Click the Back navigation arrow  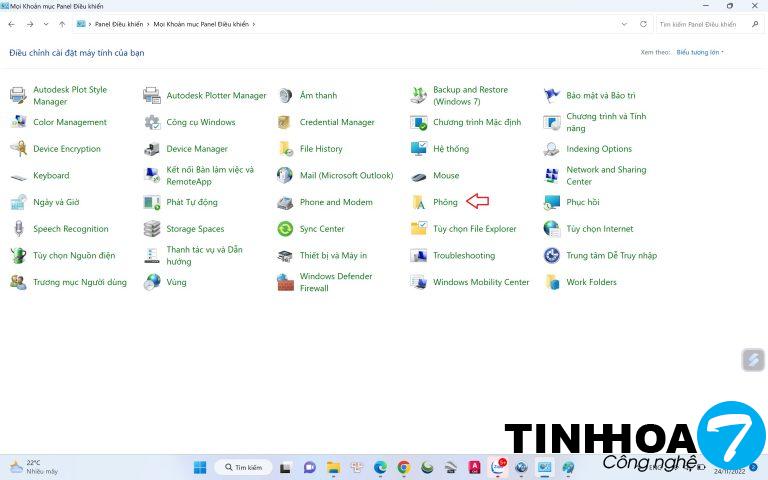(x=10, y=23)
